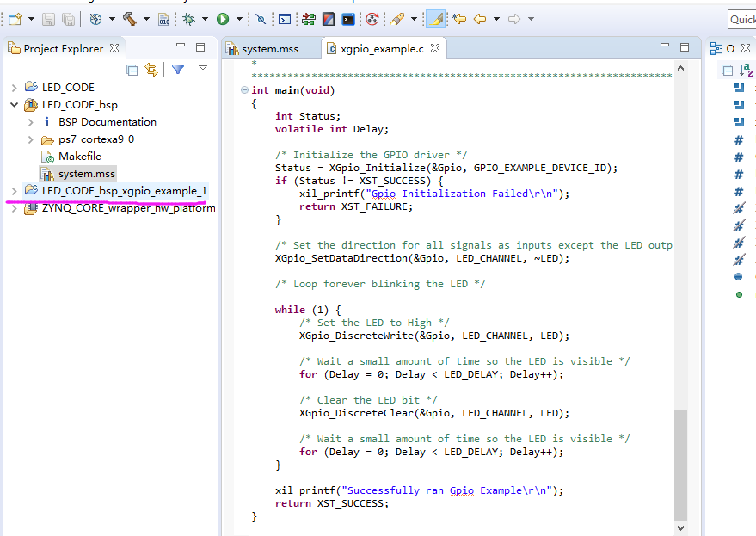Click the green Run button icon
This screenshot has height=536, width=756.
(222, 19)
